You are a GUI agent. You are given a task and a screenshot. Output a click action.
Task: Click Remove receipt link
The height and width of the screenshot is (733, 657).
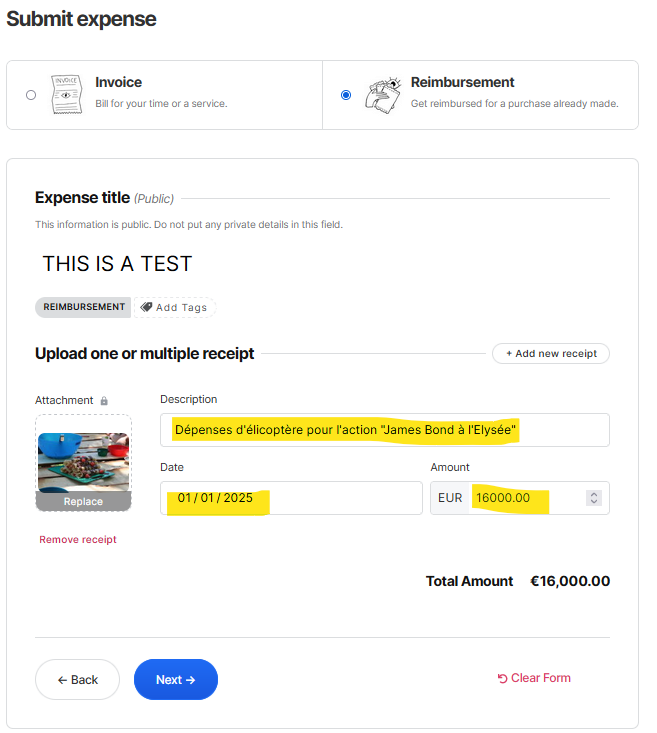(78, 540)
